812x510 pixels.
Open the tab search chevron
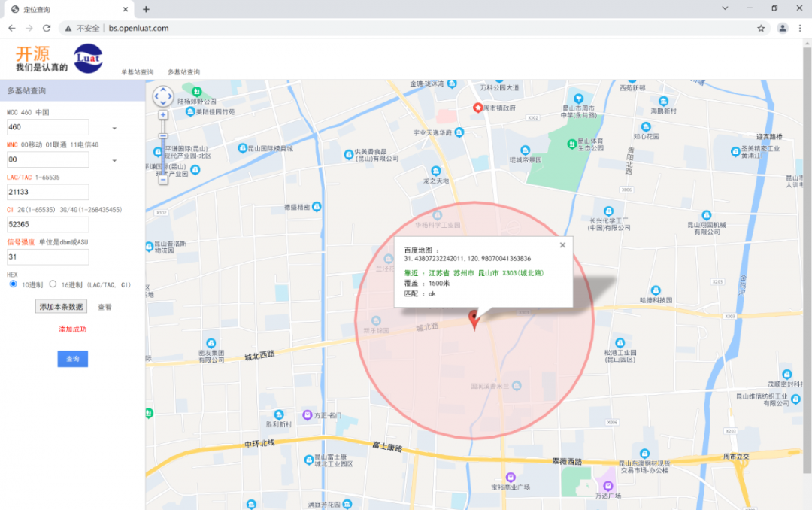725,8
